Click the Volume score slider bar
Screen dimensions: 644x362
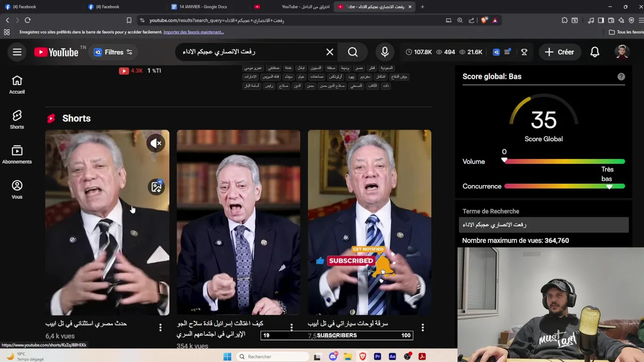click(565, 161)
